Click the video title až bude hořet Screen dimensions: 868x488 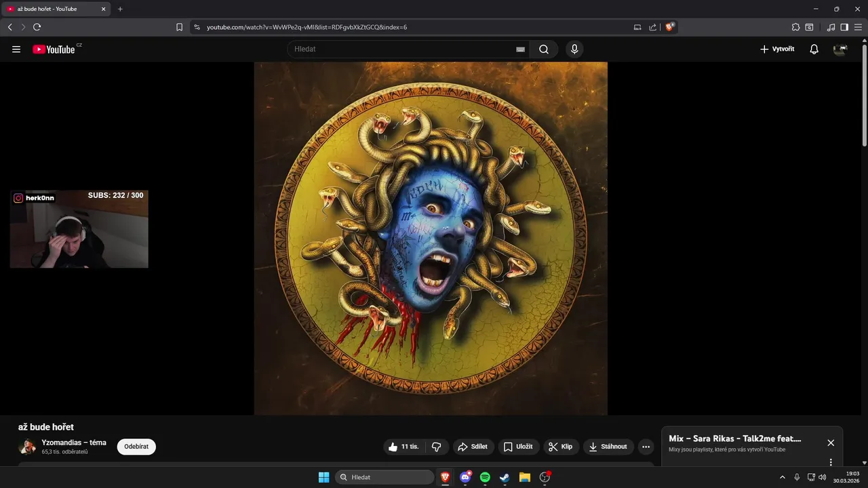tap(46, 427)
